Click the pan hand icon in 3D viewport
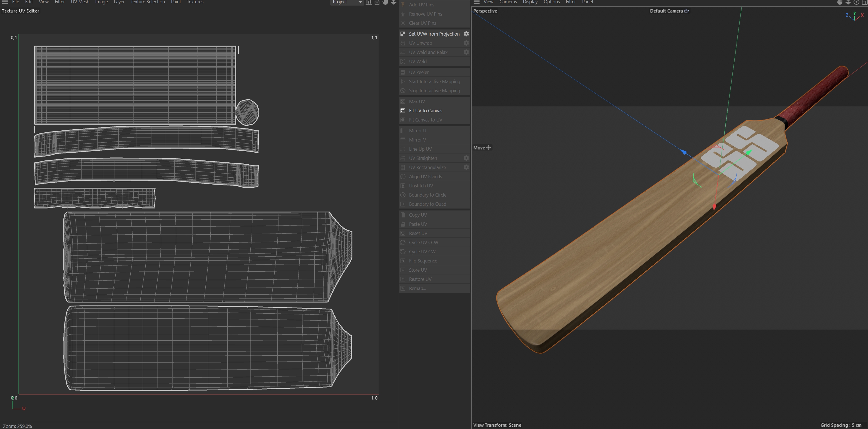The height and width of the screenshot is (429, 868). click(840, 2)
